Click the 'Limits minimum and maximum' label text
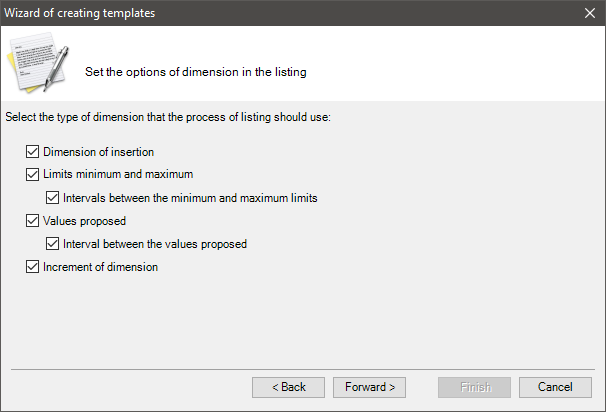The image size is (606, 412). tap(118, 174)
